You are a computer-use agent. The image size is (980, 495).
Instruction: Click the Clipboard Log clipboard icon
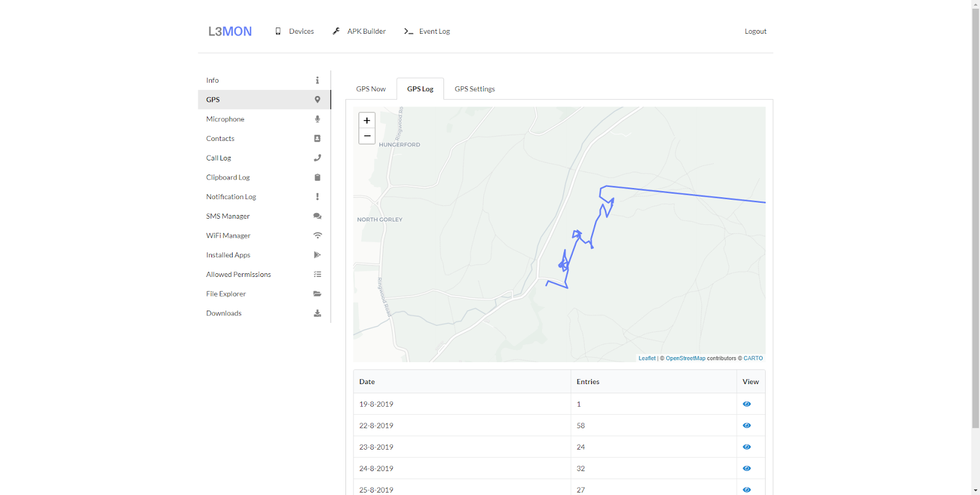[317, 178]
